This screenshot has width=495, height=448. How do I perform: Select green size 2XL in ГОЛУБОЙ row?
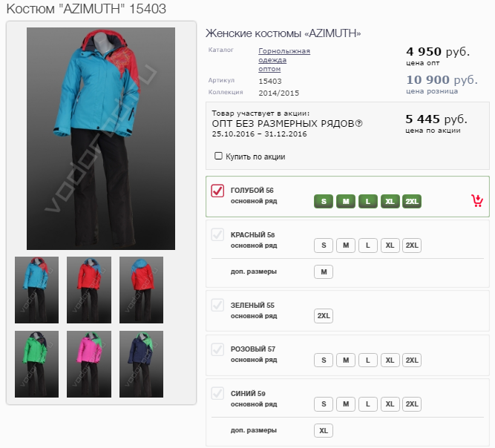pos(412,201)
